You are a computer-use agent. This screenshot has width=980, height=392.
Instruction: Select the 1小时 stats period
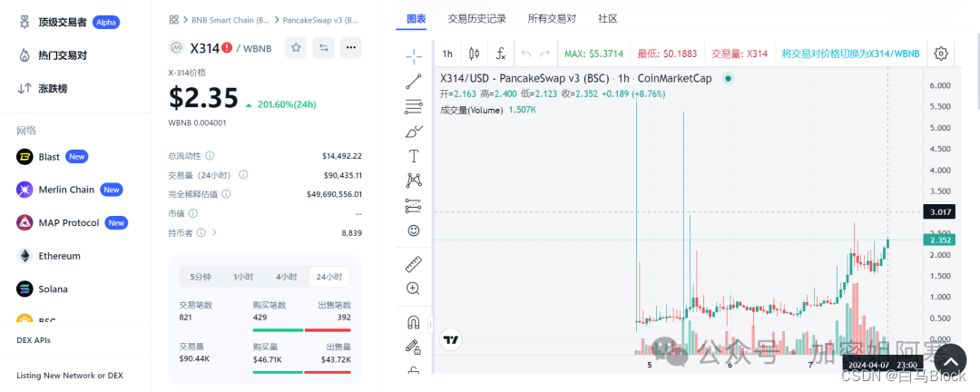tap(243, 277)
